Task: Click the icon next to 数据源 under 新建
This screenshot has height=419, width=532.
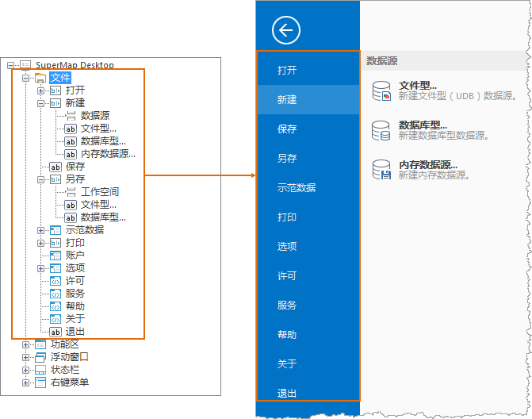Action: tap(71, 116)
